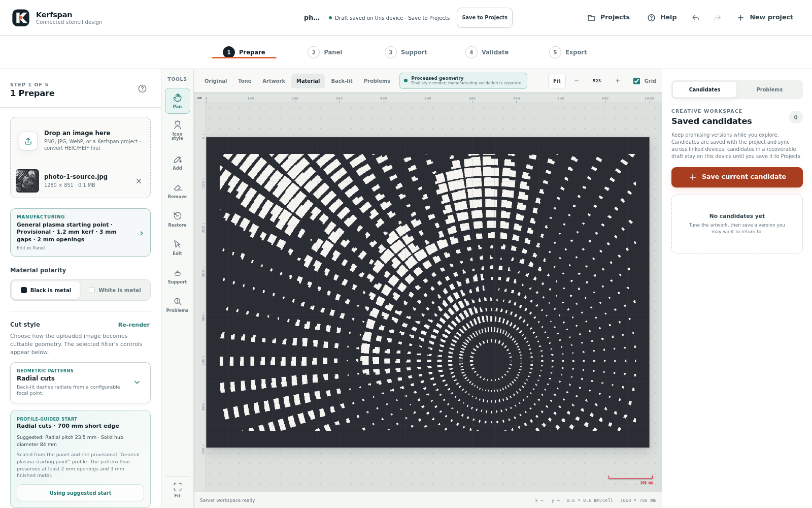This screenshot has height=508, width=812.
Task: Select the Pan tool
Action: pos(177,101)
